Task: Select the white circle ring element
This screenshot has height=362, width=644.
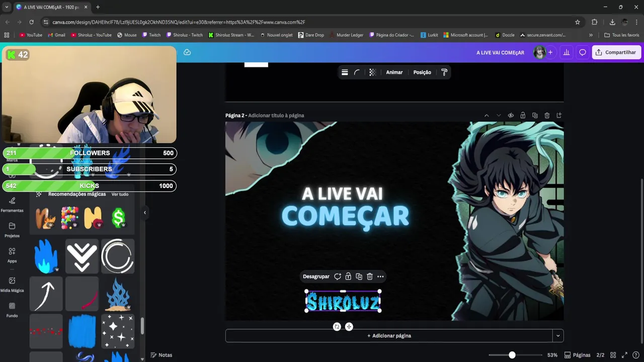Action: 118,256
